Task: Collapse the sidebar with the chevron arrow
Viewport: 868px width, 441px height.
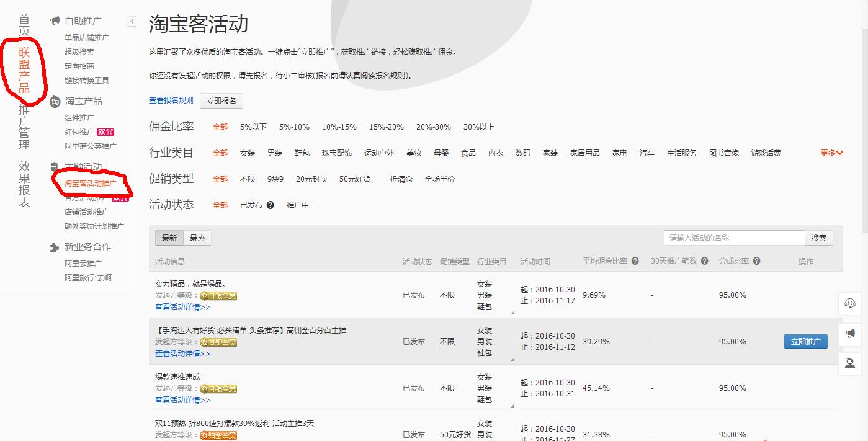Action: pyautogui.click(x=131, y=21)
